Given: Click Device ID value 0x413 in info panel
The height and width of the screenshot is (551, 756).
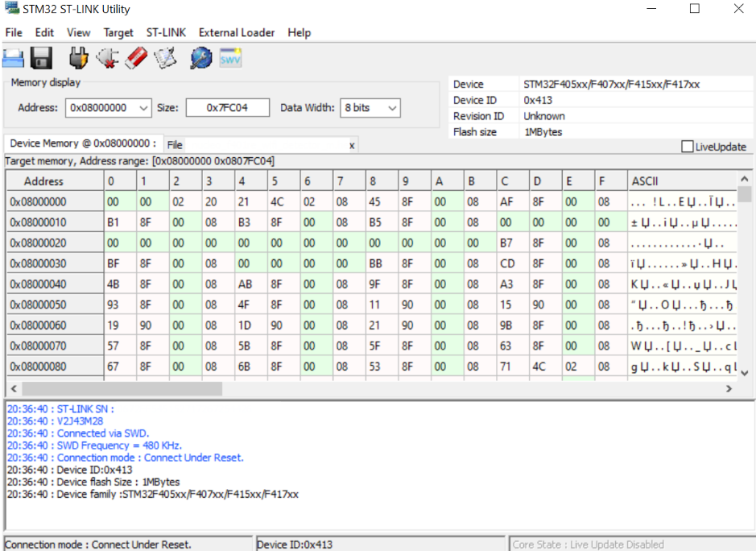Looking at the screenshot, I should point(538,100).
